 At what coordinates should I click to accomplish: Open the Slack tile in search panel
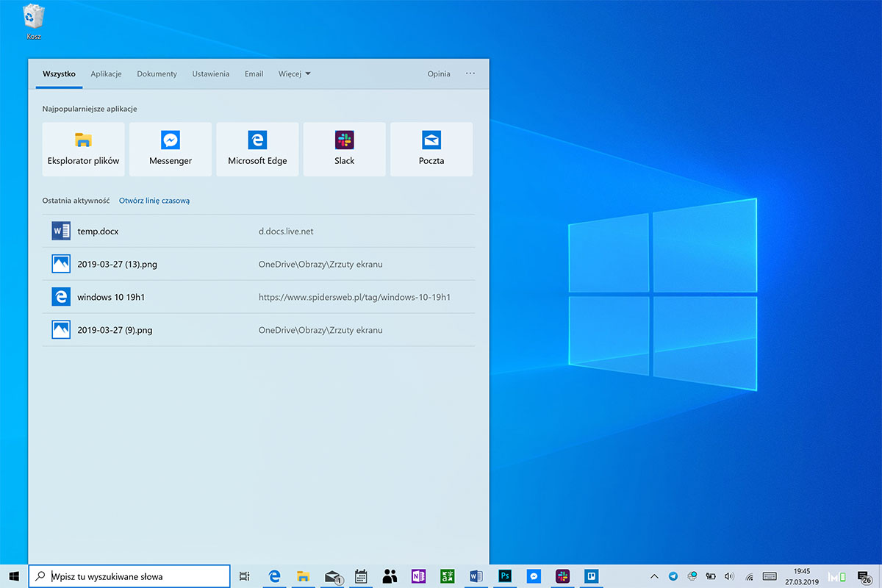pos(344,149)
